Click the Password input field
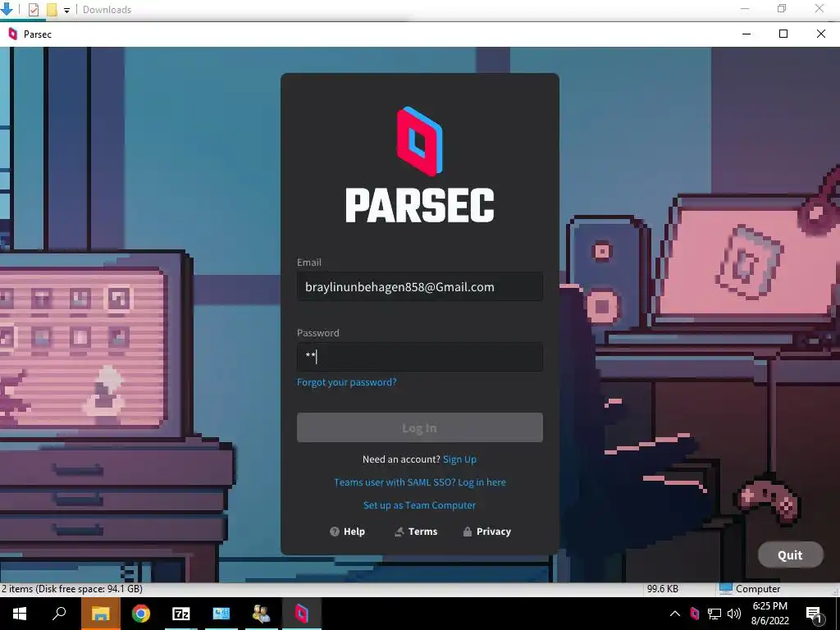 [x=419, y=357]
